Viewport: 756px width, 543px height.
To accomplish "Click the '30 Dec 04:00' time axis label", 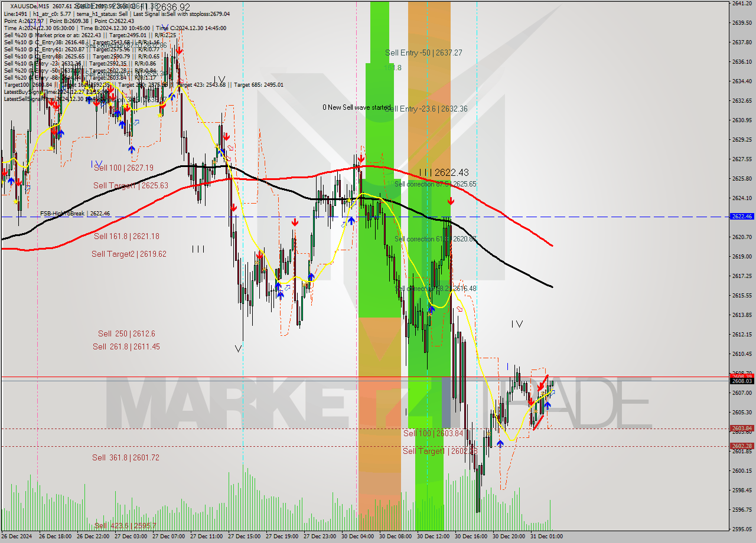I will 358,537.
